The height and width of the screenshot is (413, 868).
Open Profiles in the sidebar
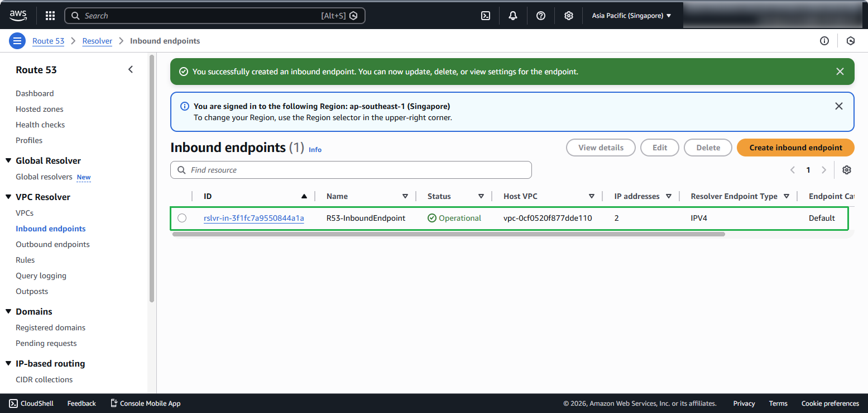[x=29, y=140]
